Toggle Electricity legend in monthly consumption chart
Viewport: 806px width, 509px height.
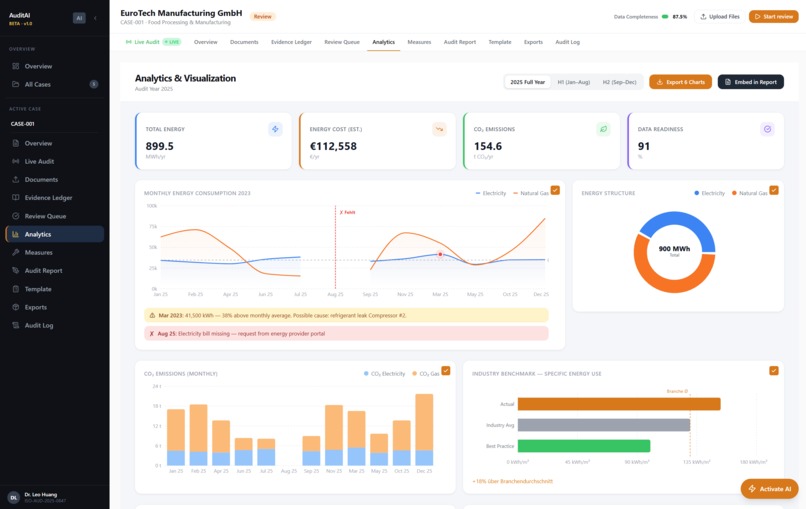pos(491,193)
